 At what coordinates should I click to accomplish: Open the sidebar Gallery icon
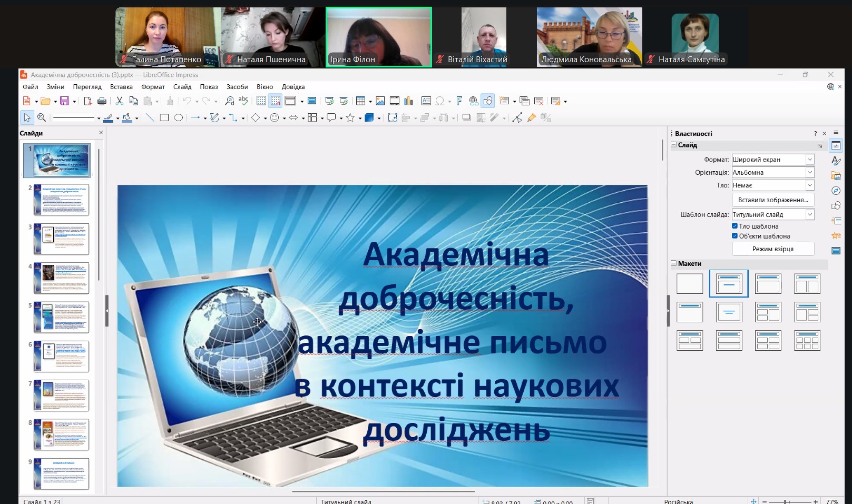tap(836, 176)
